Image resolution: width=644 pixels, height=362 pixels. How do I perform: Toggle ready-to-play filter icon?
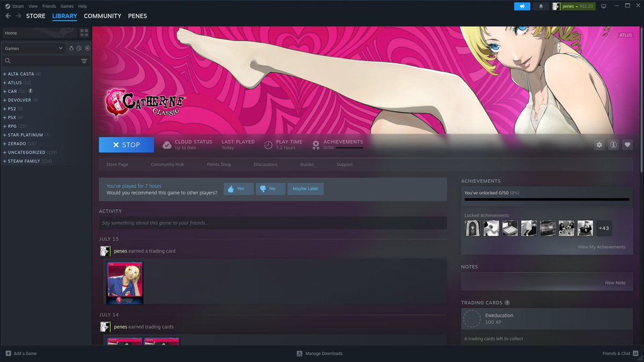87,48
